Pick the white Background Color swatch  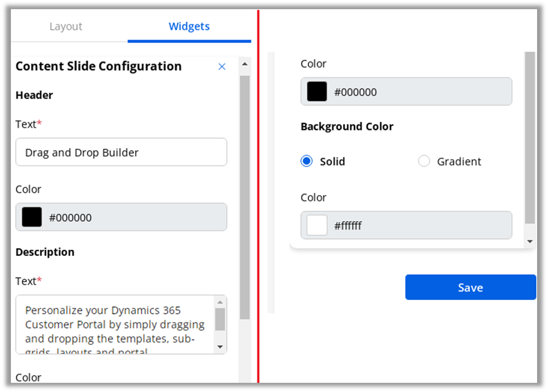tap(317, 226)
